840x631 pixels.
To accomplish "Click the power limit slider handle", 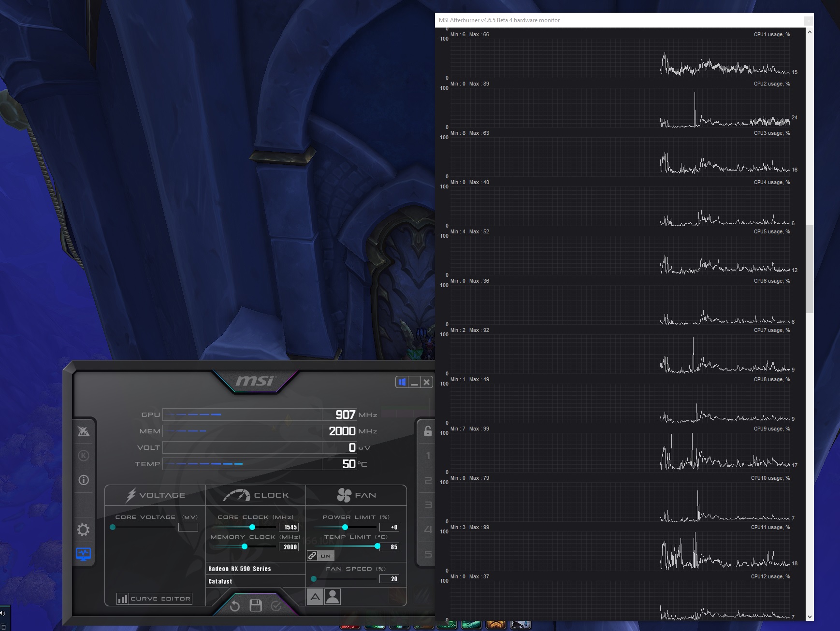I will (345, 527).
